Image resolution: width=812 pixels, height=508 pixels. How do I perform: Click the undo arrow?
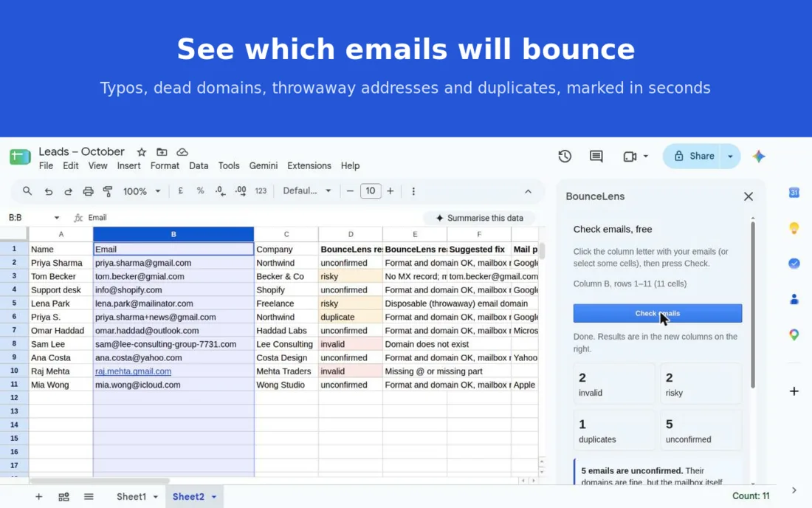point(48,191)
